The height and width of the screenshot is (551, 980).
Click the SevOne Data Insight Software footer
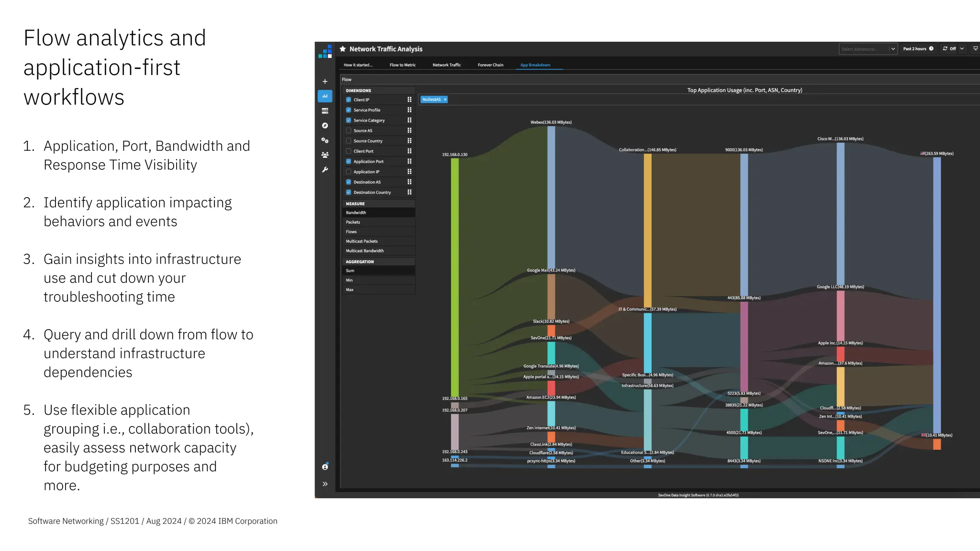tap(698, 495)
